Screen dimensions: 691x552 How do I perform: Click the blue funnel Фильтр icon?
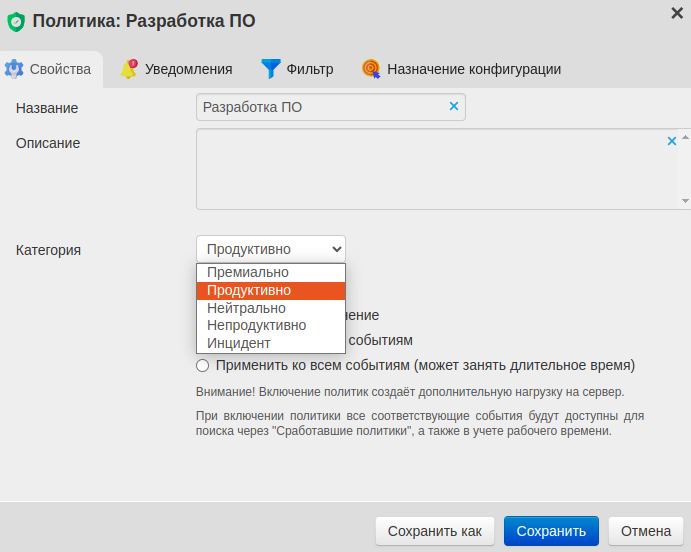point(271,69)
